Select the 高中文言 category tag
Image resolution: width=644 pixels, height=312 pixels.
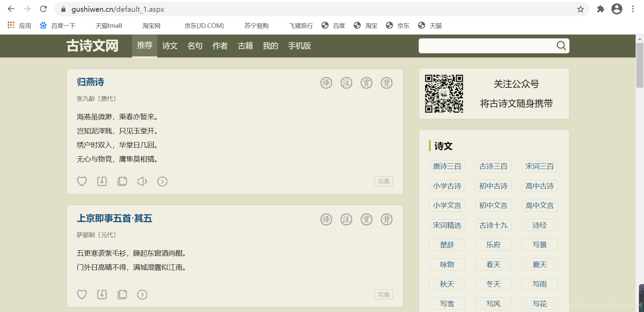coord(540,206)
